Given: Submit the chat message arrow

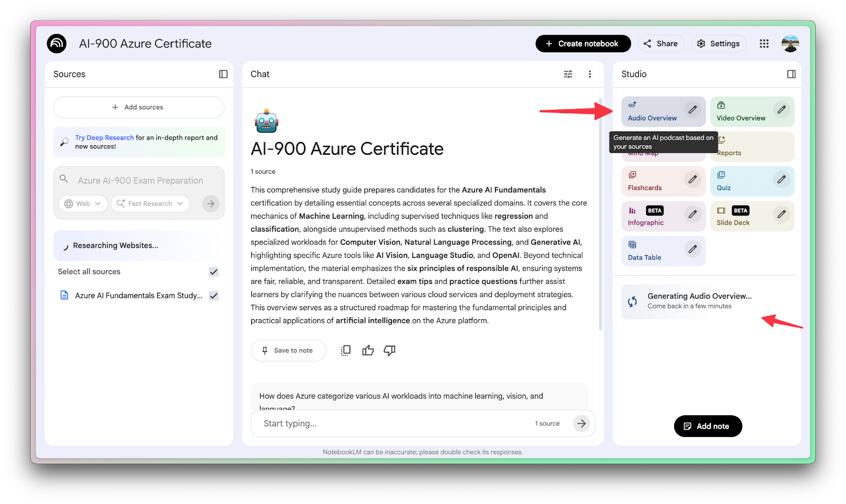Looking at the screenshot, I should [581, 423].
